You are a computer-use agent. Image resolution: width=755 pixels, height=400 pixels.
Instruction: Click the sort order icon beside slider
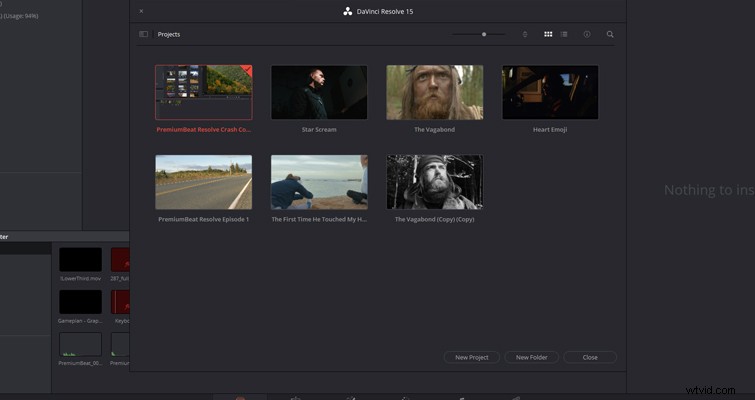point(525,34)
